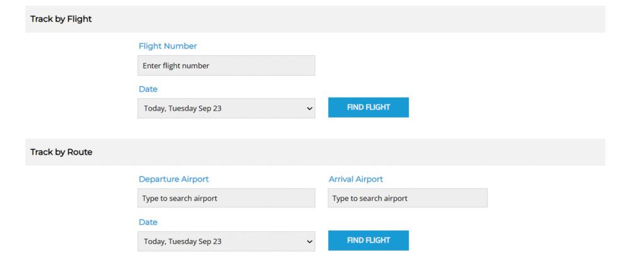Click 'Type to search airport' under Departure Airport

(x=179, y=199)
